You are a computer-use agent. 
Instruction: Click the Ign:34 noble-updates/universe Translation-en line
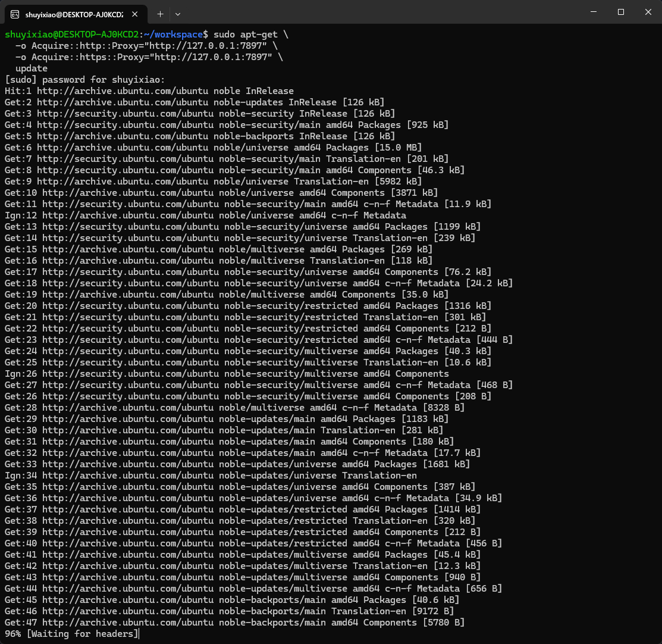(x=210, y=476)
